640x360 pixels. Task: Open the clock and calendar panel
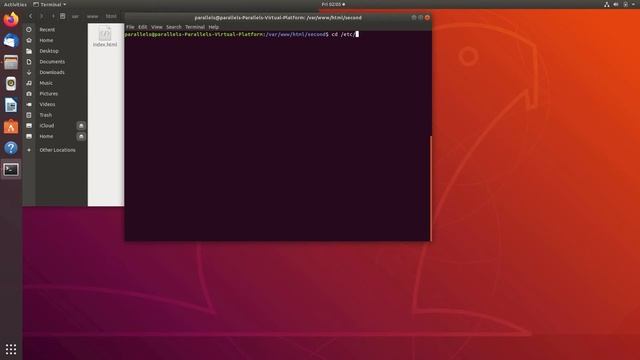coord(333,4)
